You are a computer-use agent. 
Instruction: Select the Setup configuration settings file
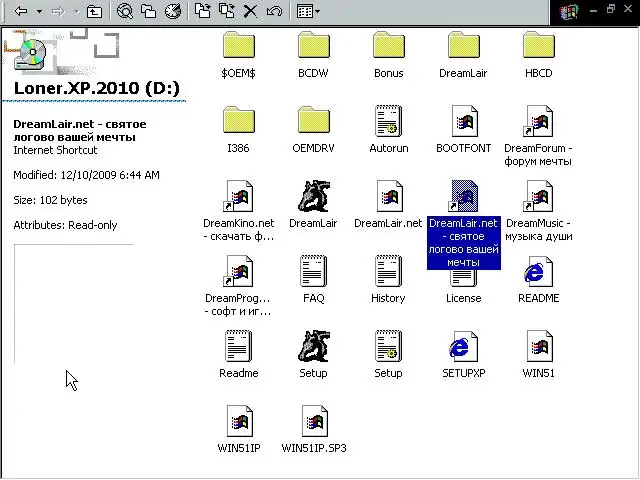pyautogui.click(x=388, y=355)
